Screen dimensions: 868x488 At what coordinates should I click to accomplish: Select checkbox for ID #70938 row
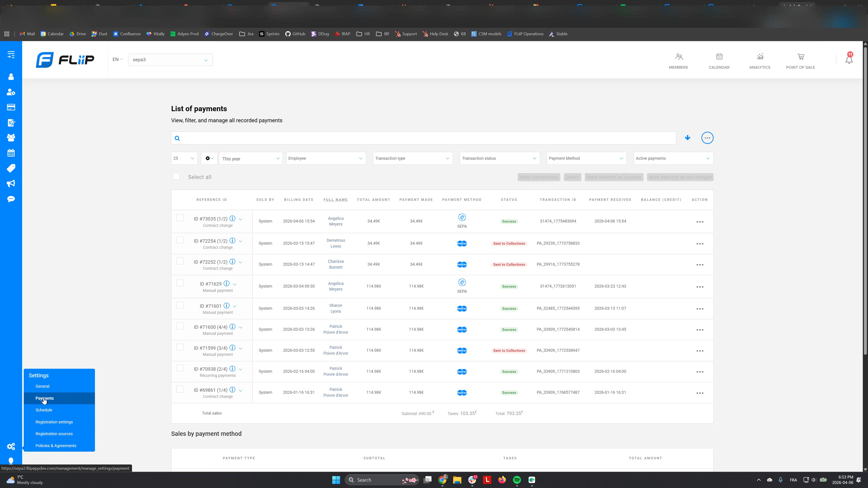pos(180,368)
